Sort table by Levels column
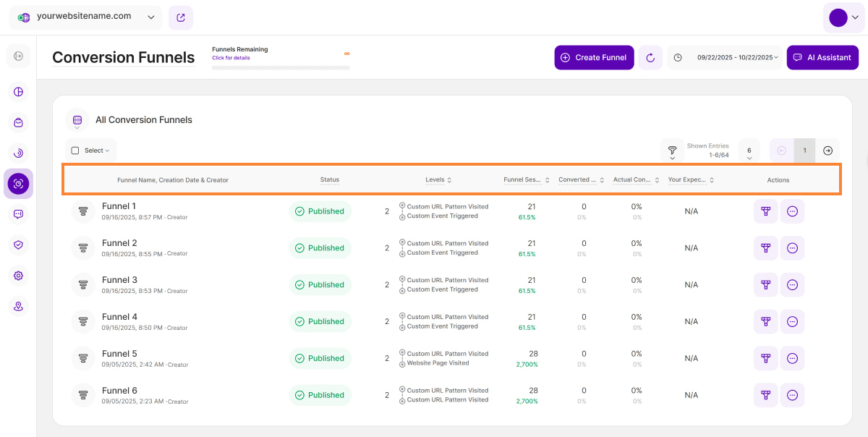This screenshot has height=437, width=868. (438, 180)
